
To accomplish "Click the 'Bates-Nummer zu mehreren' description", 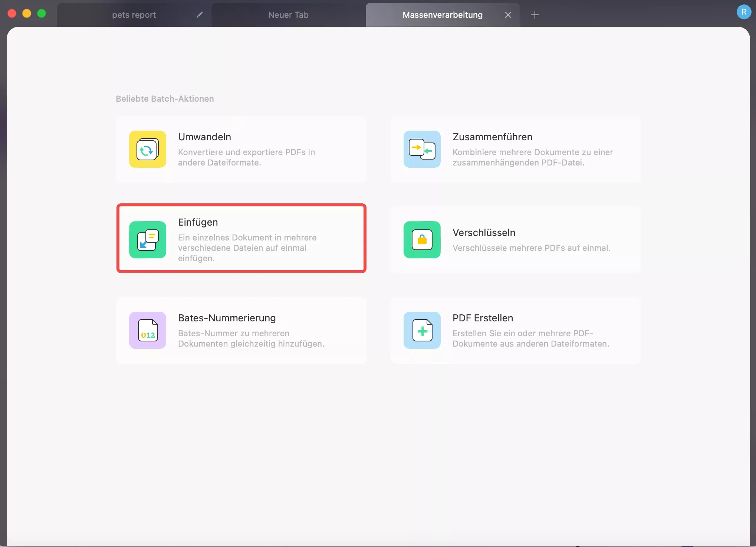I will pos(251,338).
